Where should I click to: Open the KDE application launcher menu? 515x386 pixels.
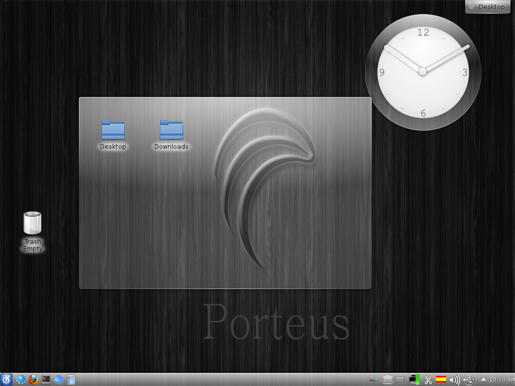[6, 379]
